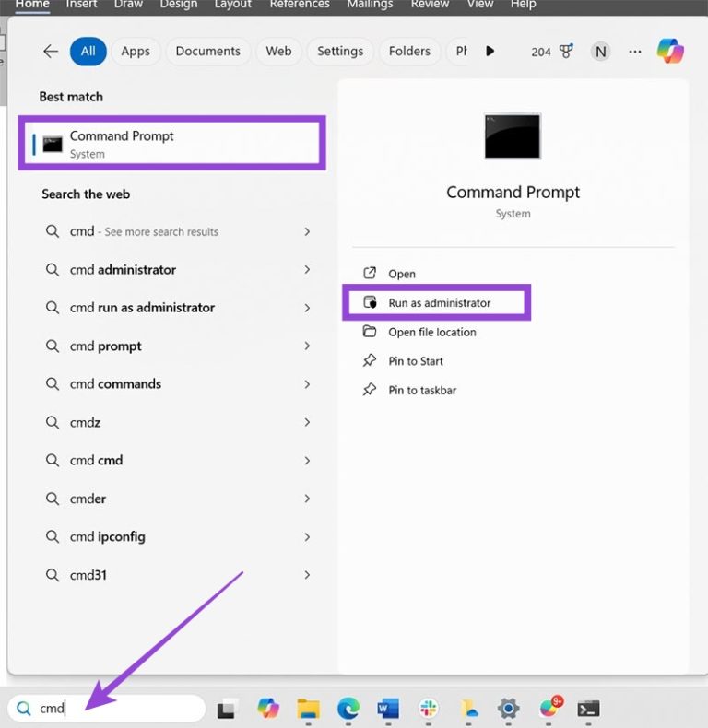708x728 pixels.
Task: Switch to Word from the taskbar
Action: click(x=388, y=709)
